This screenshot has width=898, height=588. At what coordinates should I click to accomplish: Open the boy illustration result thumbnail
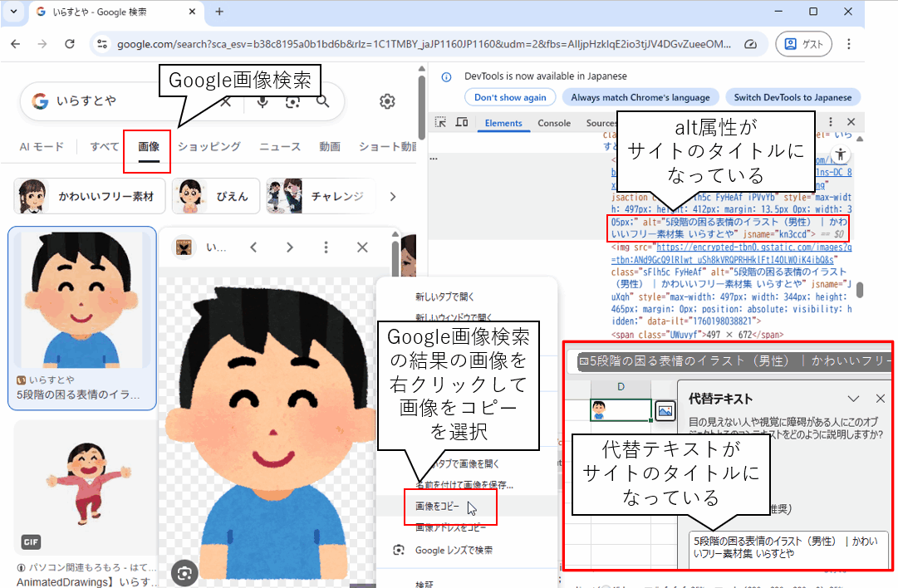(82, 300)
